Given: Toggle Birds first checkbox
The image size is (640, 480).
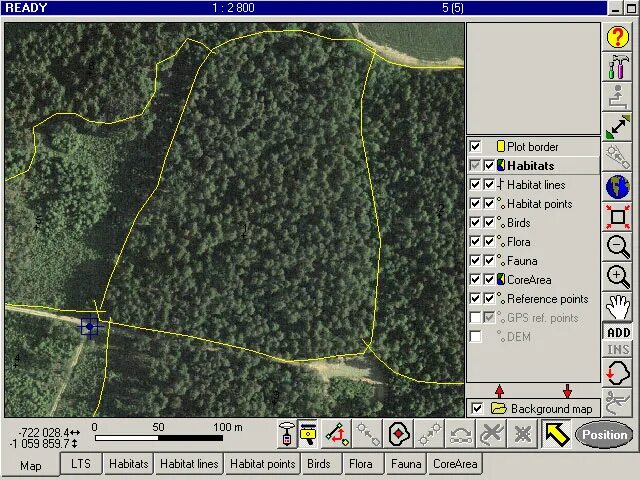Looking at the screenshot, I should point(475,222).
